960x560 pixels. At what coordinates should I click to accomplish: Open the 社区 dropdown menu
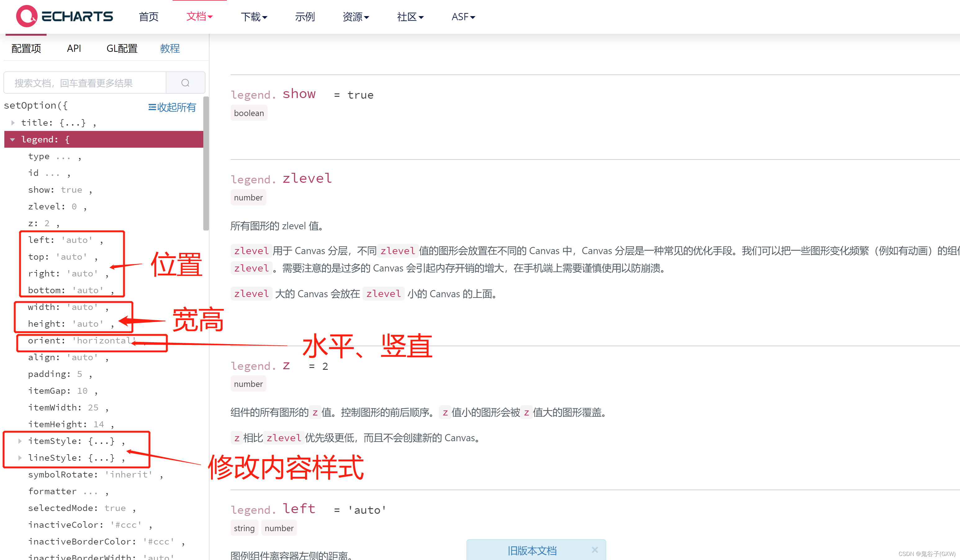click(x=410, y=17)
